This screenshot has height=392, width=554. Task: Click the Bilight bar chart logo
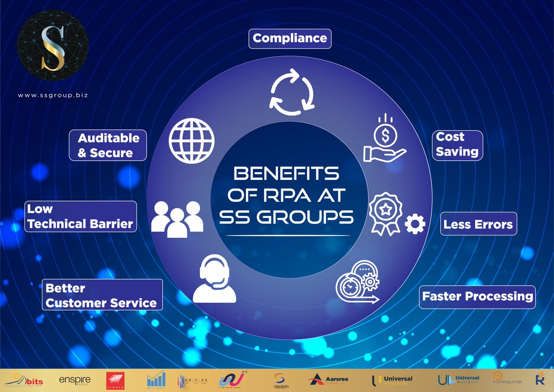pyautogui.click(x=156, y=380)
